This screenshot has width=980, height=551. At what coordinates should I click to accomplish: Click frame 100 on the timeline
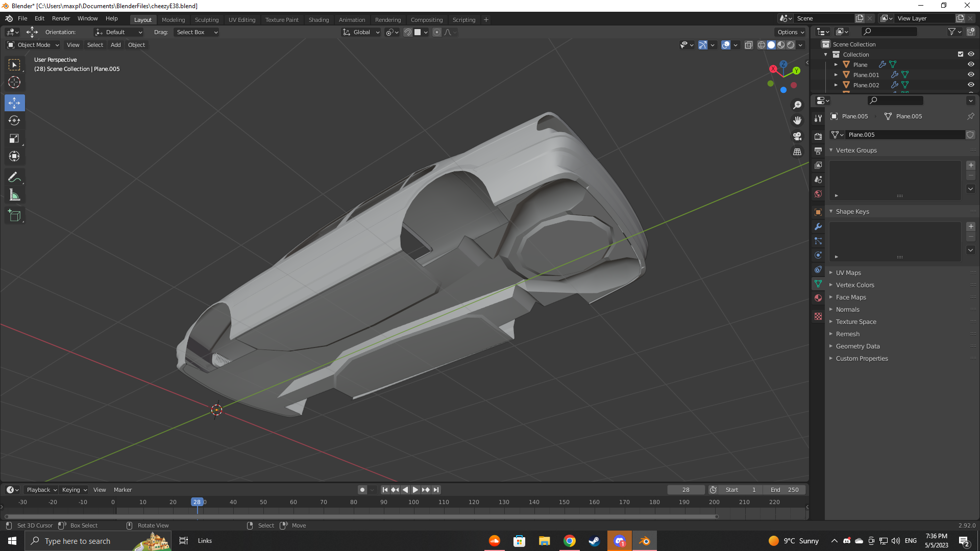coord(413,503)
